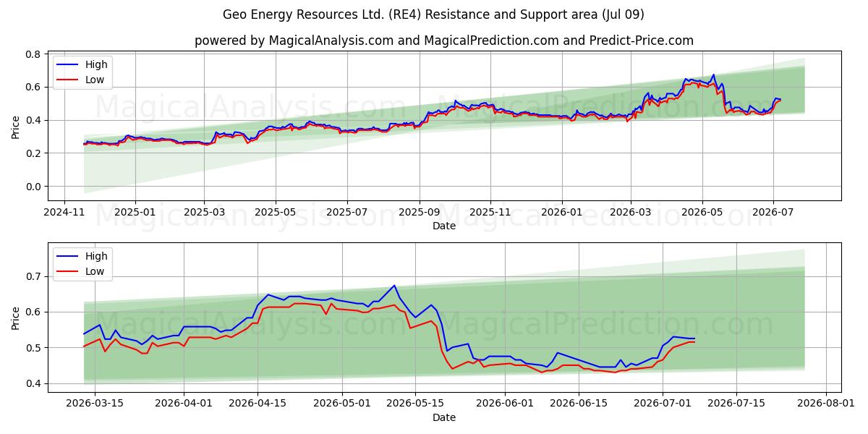This screenshot has width=868, height=434.
Task: Click the '2026-03-15' tick label
Action: pyautogui.click(x=95, y=404)
